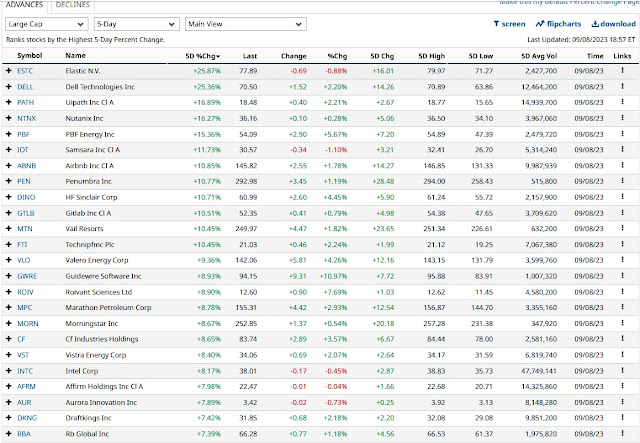The image size is (640, 443).
Task: Open the flipcharts link
Action: point(558,24)
